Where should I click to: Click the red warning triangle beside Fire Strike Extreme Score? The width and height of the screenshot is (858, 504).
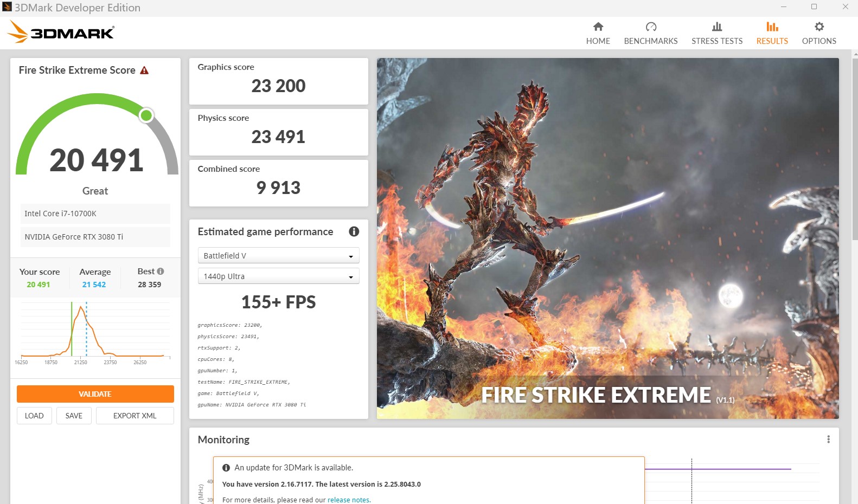[144, 70]
